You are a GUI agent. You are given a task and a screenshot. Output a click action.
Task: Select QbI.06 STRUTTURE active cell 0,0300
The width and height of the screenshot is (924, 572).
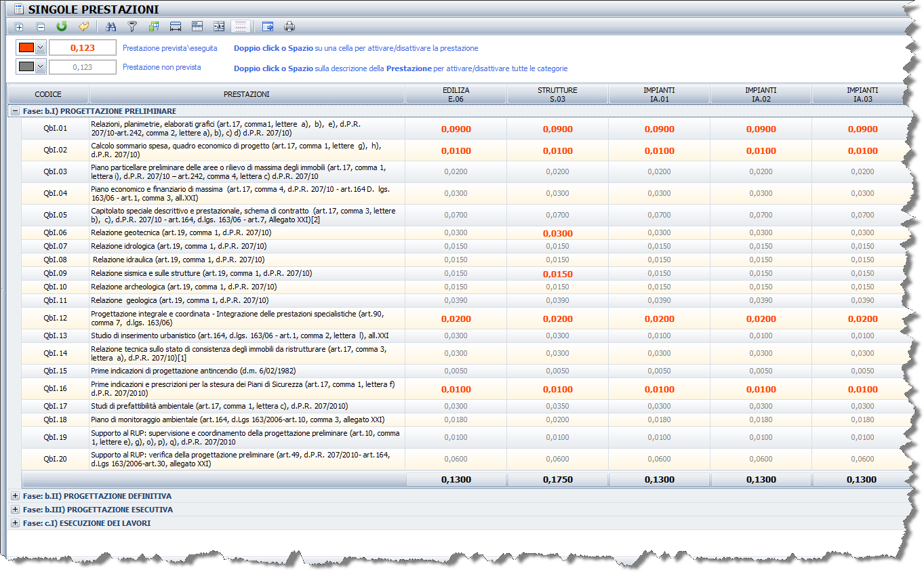tap(557, 233)
